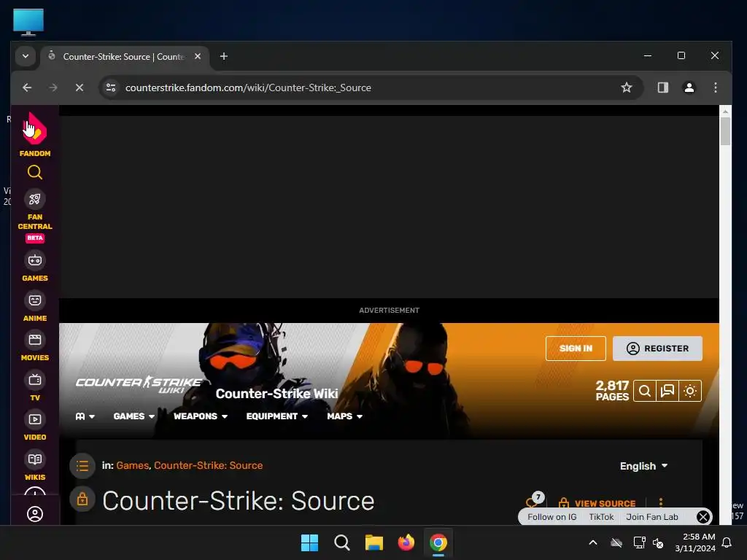
Task: Open the TV category icon
Action: click(x=35, y=380)
